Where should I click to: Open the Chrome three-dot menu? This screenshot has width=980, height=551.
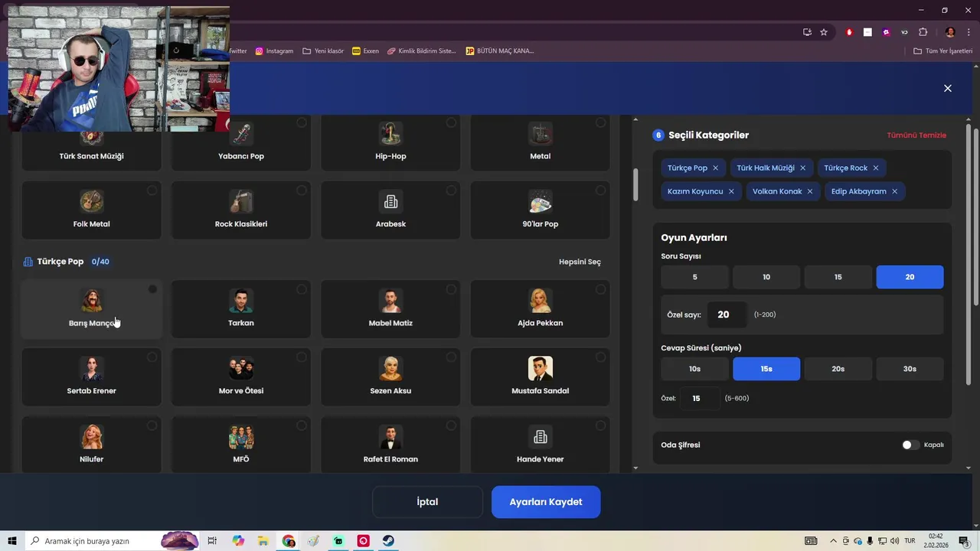click(969, 32)
